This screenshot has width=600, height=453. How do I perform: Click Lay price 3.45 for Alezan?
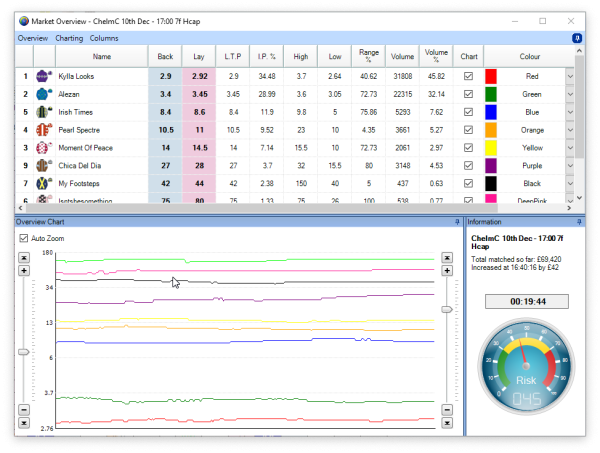[200, 94]
